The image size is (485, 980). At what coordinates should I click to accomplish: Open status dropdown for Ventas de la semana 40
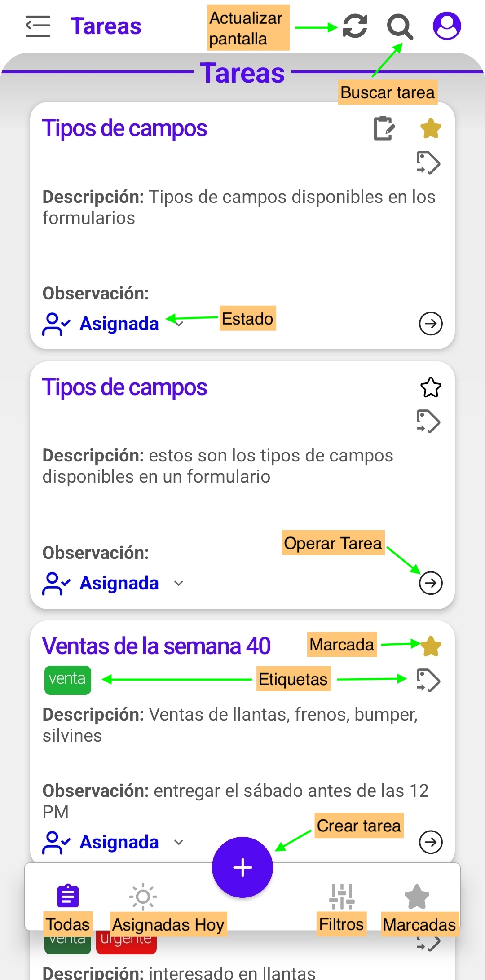[x=179, y=842]
